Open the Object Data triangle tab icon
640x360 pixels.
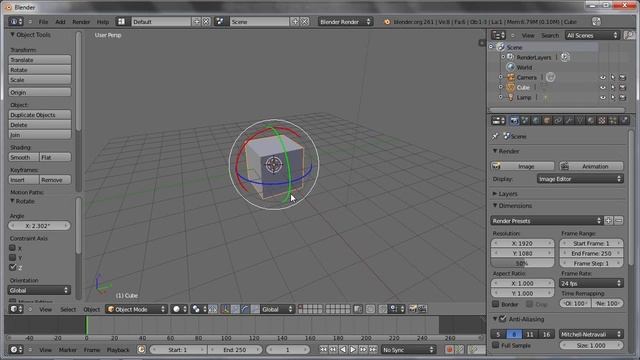click(x=580, y=120)
